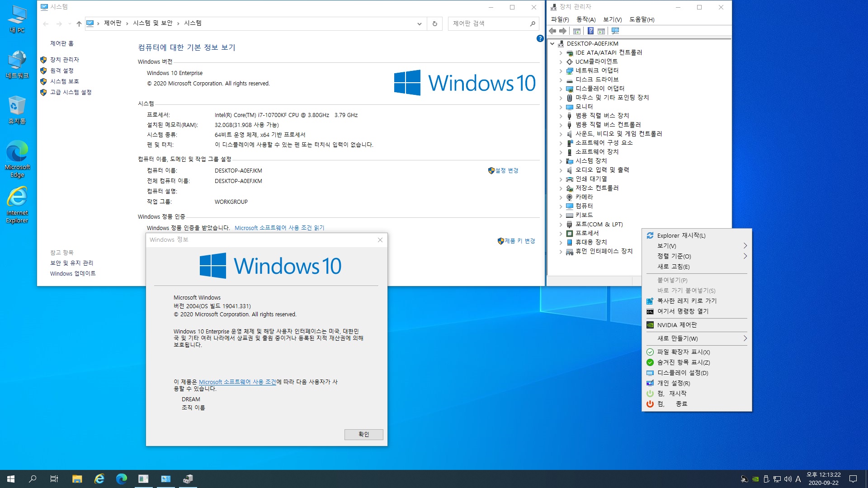Click Start button on taskbar
868x488 pixels.
point(11,479)
